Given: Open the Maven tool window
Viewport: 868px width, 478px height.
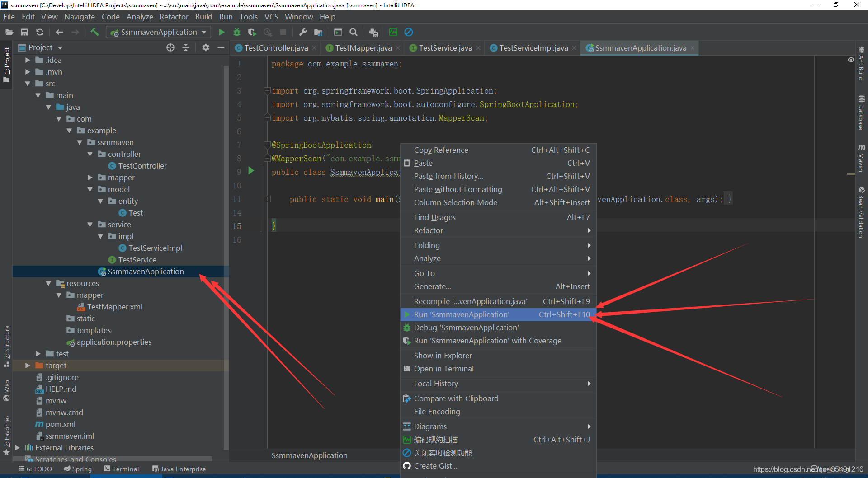Looking at the screenshot, I should click(x=861, y=158).
